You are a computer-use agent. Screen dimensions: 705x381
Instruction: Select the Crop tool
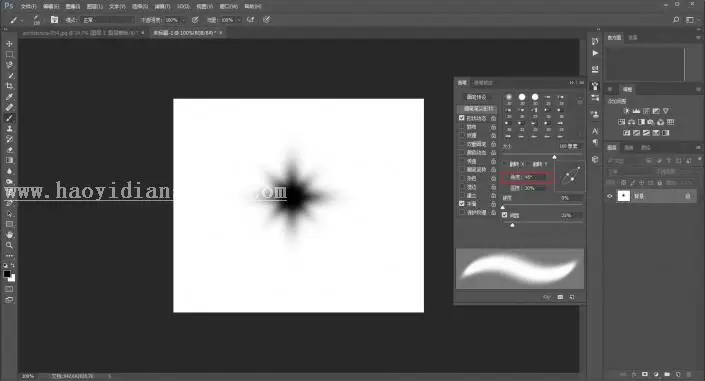click(x=9, y=86)
